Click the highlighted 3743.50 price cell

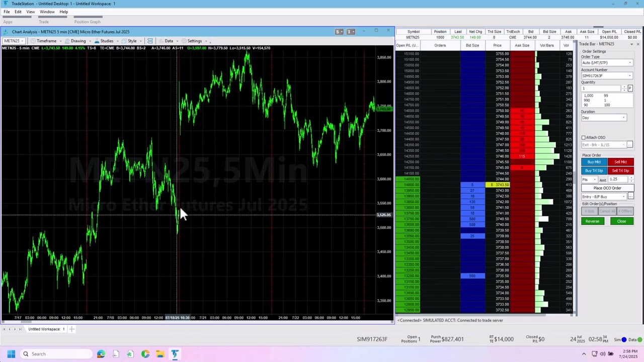[x=498, y=185]
